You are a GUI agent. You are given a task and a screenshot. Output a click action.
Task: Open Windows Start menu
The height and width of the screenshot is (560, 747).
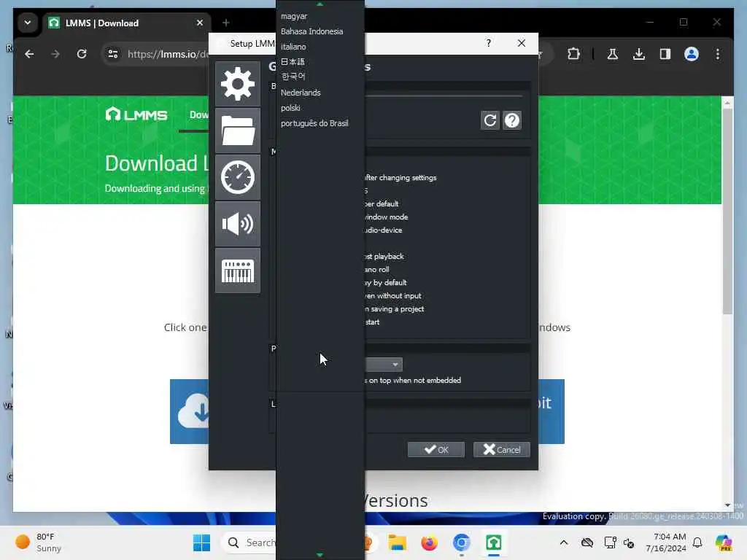coord(201,542)
